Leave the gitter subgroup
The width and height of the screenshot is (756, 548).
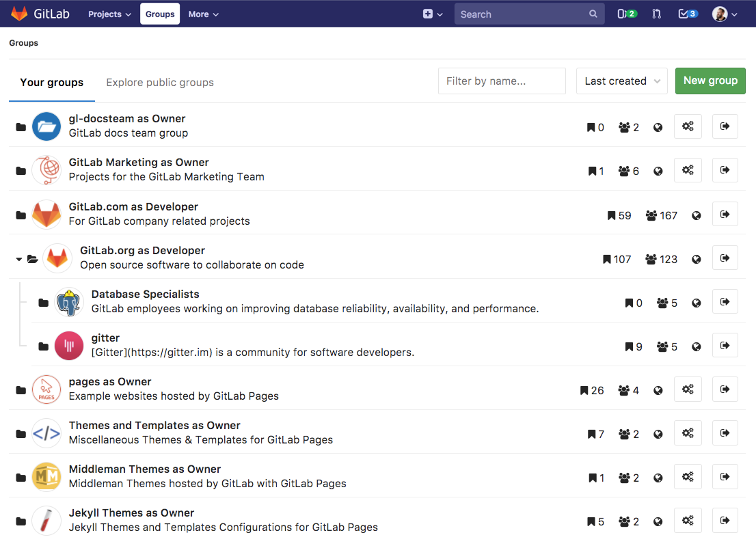click(x=725, y=345)
